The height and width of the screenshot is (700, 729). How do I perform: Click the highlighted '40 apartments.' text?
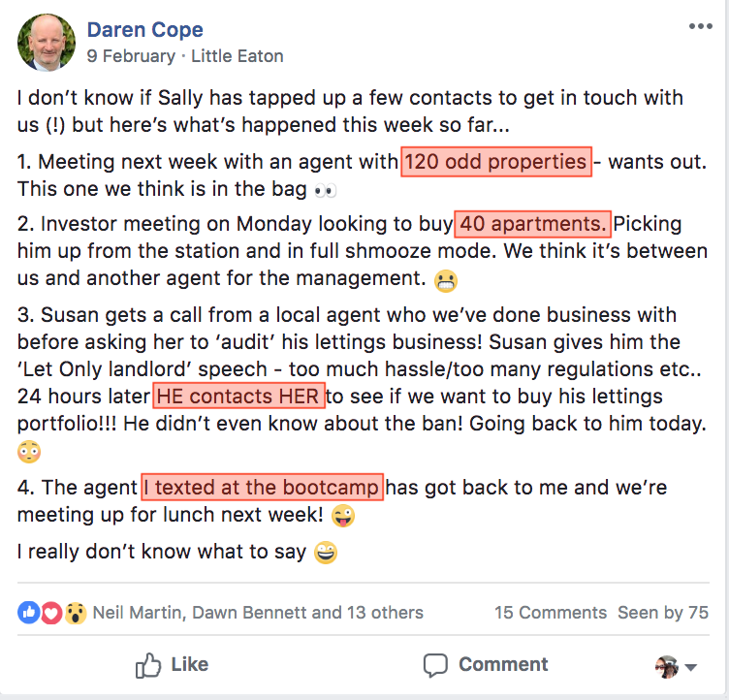pos(532,224)
